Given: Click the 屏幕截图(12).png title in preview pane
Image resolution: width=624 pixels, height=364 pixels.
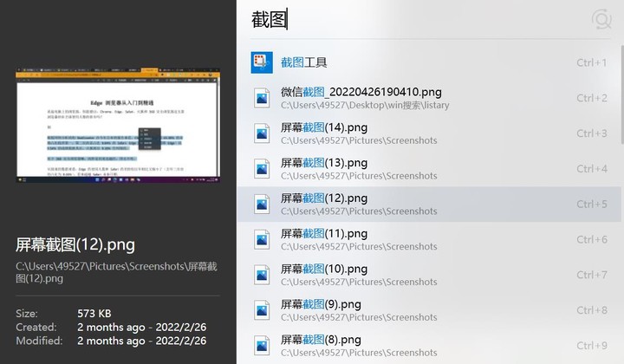Looking at the screenshot, I should click(x=75, y=245).
